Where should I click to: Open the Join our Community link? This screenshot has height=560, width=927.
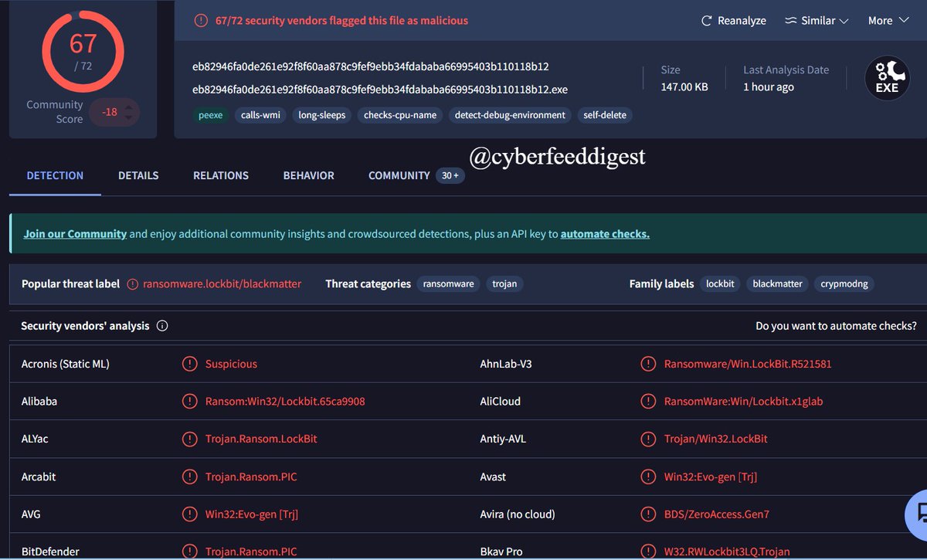(75, 233)
